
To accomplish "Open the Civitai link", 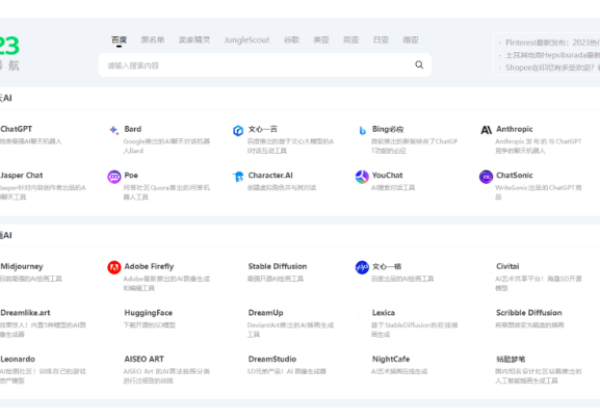I will tap(507, 266).
